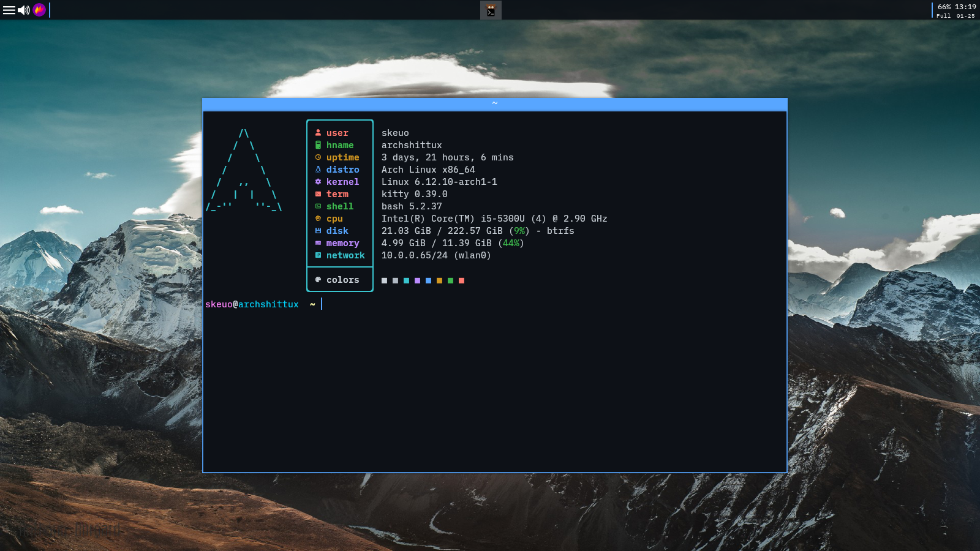Click 'Arch Linux x86_64' text
Screen dimensions: 980x551
click(x=428, y=170)
